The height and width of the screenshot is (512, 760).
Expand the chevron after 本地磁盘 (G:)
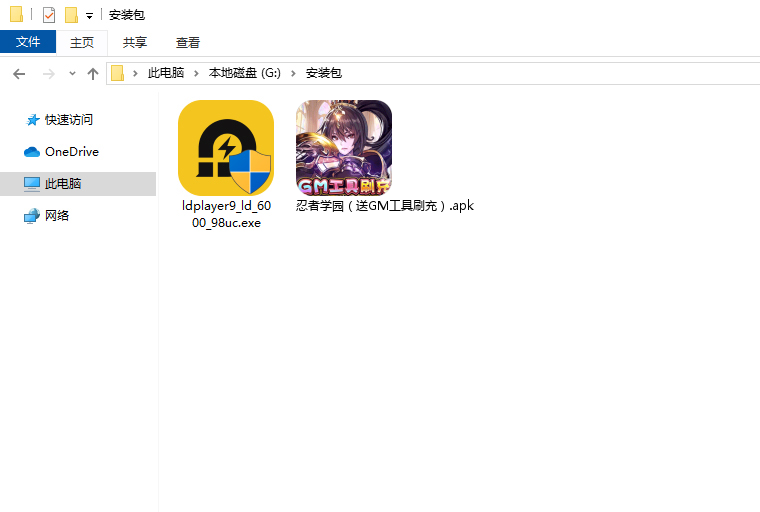[293, 74]
